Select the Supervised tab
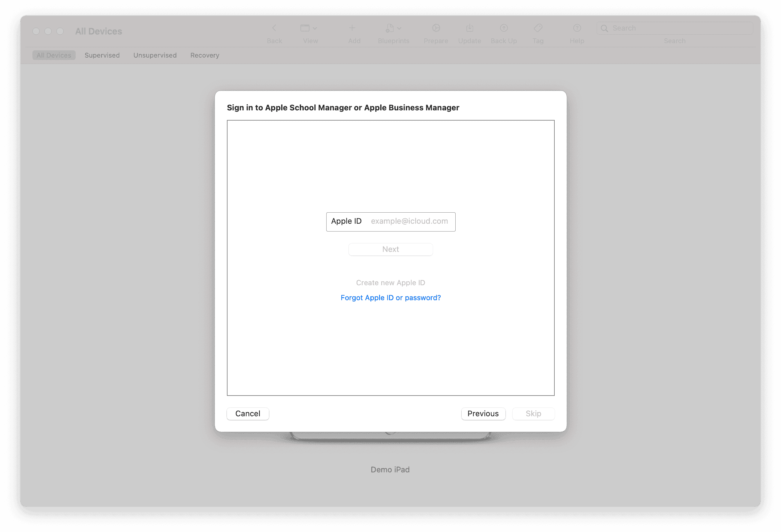The width and height of the screenshot is (781, 532). (102, 55)
